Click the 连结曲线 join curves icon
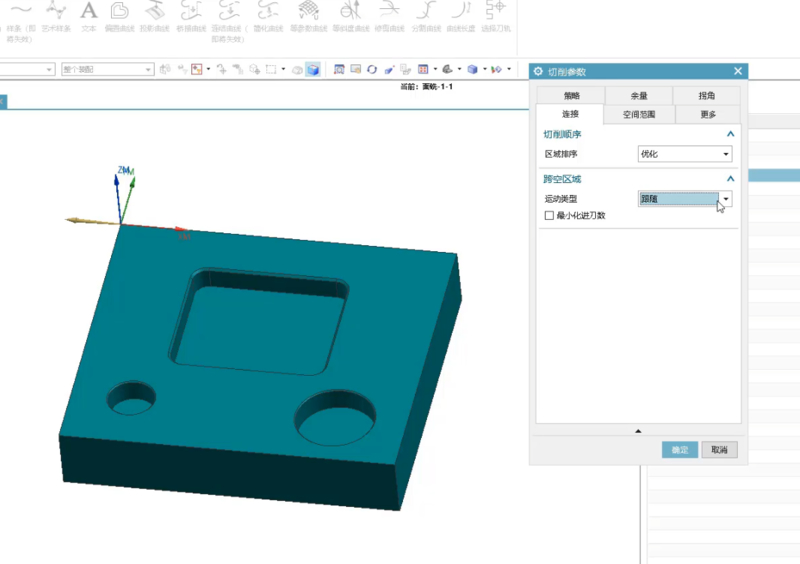This screenshot has height=564, width=800. point(229,10)
